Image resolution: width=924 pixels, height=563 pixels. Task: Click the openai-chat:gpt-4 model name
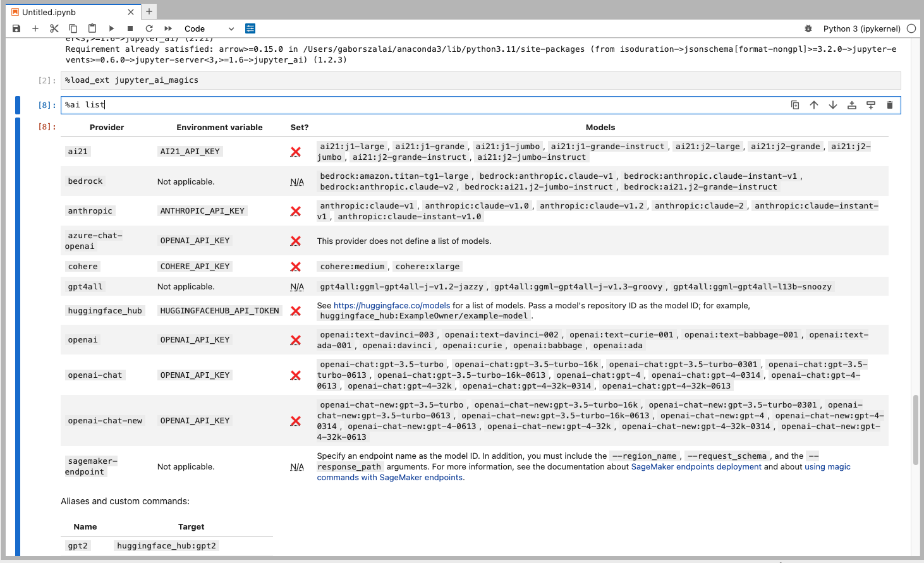[x=599, y=375]
